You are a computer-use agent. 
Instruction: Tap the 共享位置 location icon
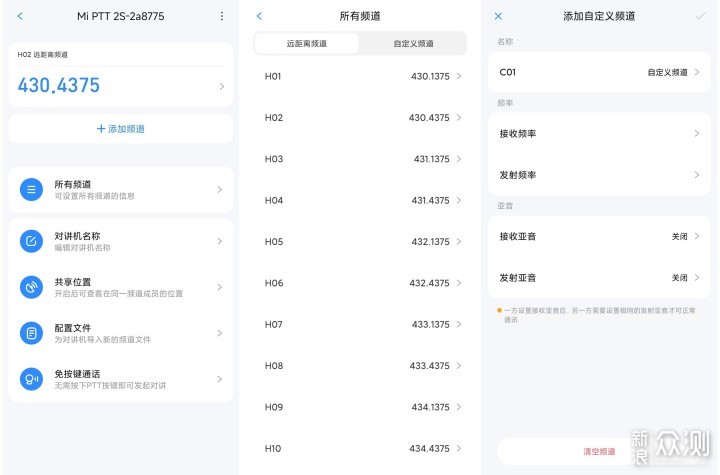coord(31,287)
